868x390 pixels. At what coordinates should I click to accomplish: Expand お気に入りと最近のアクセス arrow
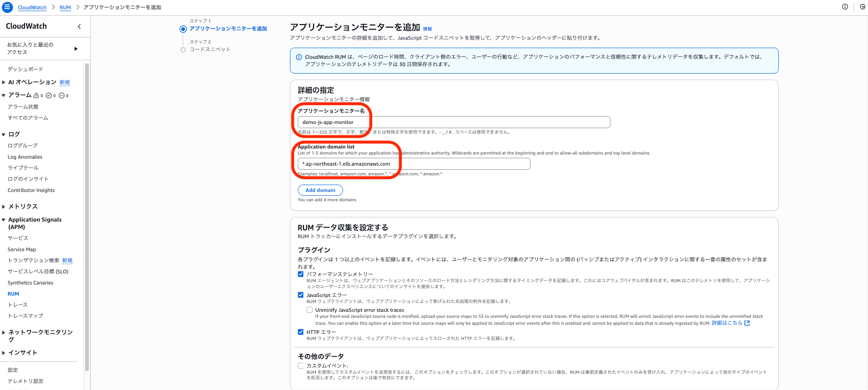coord(76,49)
